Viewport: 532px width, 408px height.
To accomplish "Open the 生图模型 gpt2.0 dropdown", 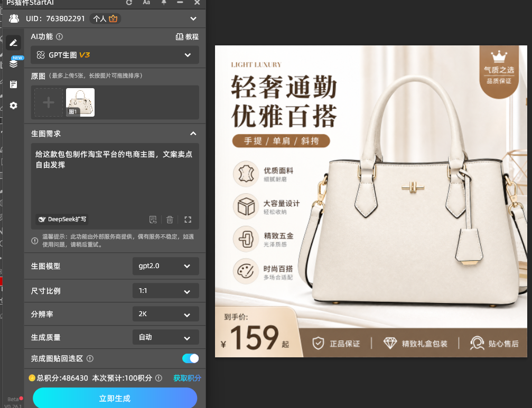I will [165, 266].
